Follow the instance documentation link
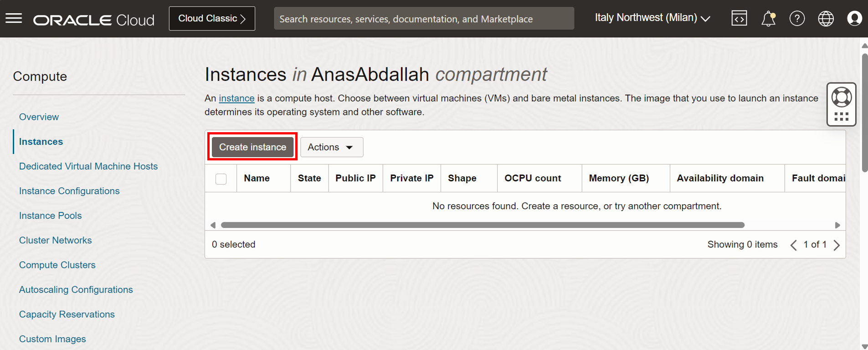Image resolution: width=868 pixels, height=350 pixels. click(236, 98)
